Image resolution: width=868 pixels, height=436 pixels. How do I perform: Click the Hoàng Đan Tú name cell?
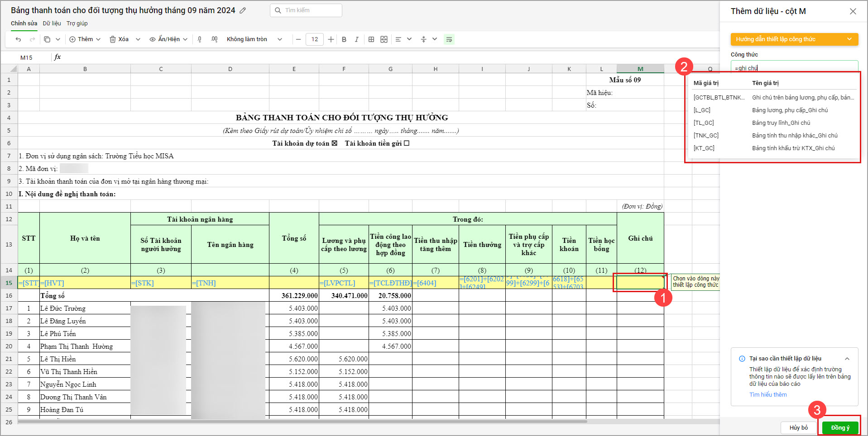85,410
